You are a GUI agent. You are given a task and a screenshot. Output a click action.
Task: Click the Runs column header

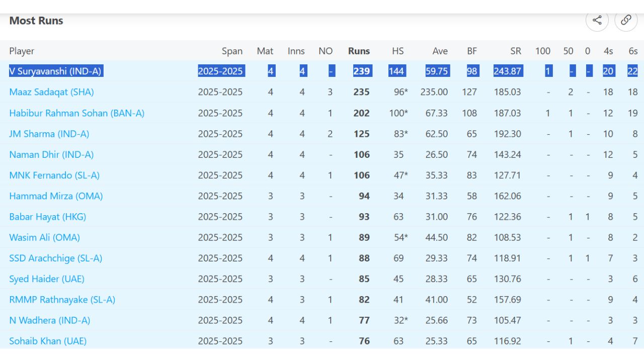tap(359, 51)
